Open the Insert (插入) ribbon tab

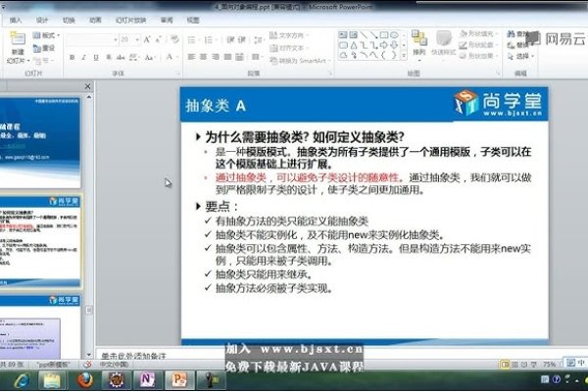(x=16, y=20)
